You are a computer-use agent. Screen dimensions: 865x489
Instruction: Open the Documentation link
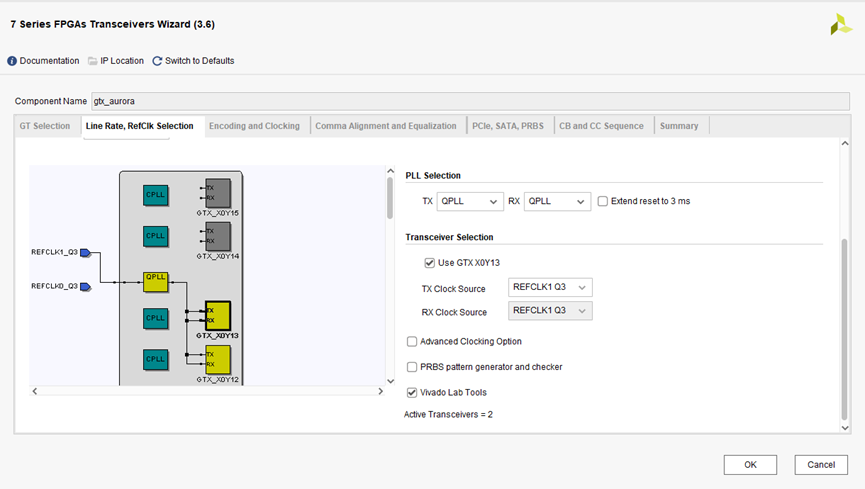49,61
